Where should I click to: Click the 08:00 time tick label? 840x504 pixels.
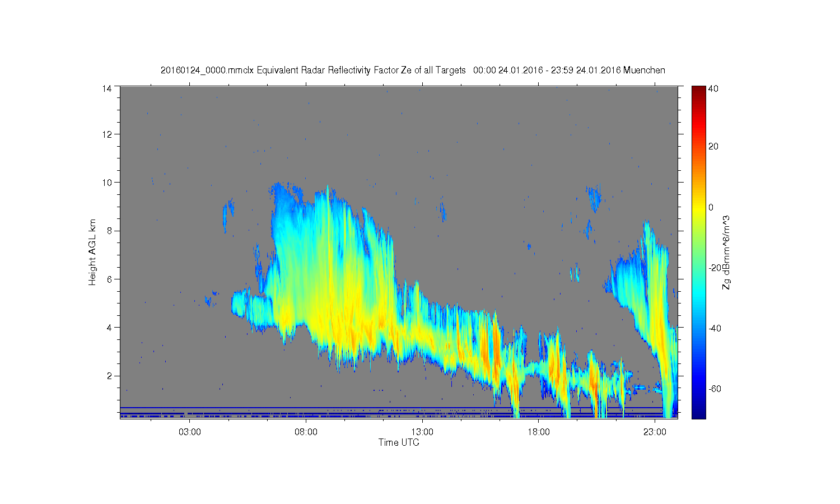coord(306,432)
